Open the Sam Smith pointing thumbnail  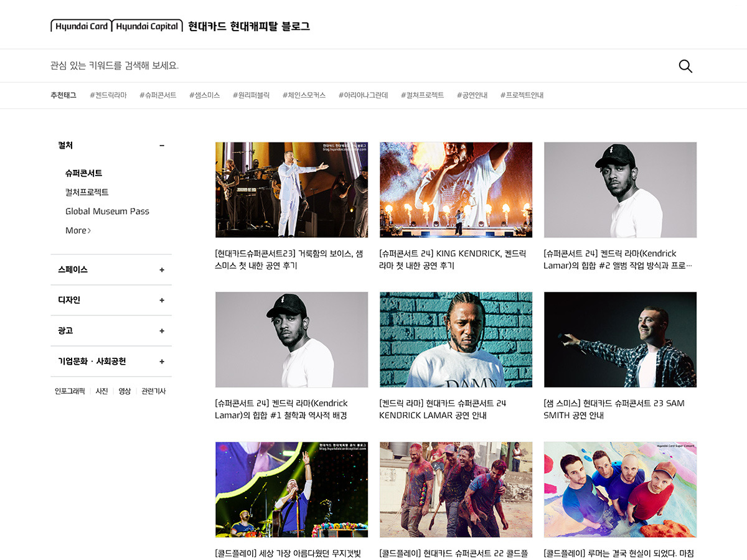click(620, 340)
